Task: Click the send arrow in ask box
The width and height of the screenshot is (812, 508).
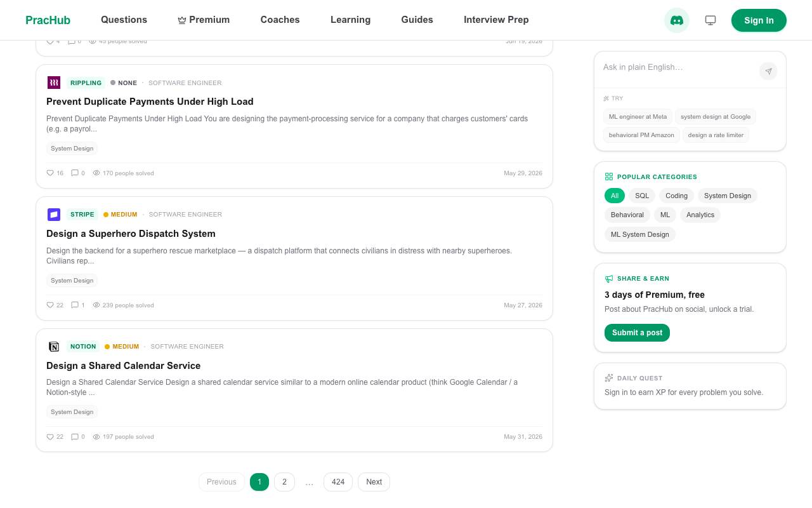Action: coord(768,71)
